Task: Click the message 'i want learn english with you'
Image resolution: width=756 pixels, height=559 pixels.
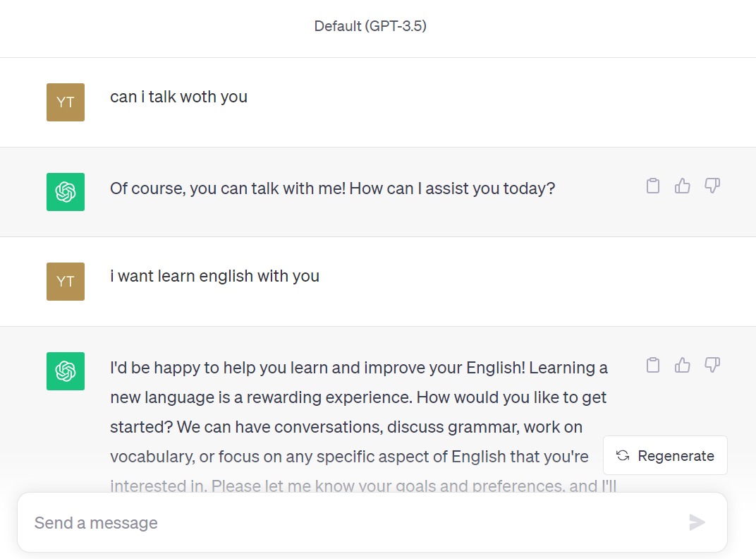Action: (214, 276)
